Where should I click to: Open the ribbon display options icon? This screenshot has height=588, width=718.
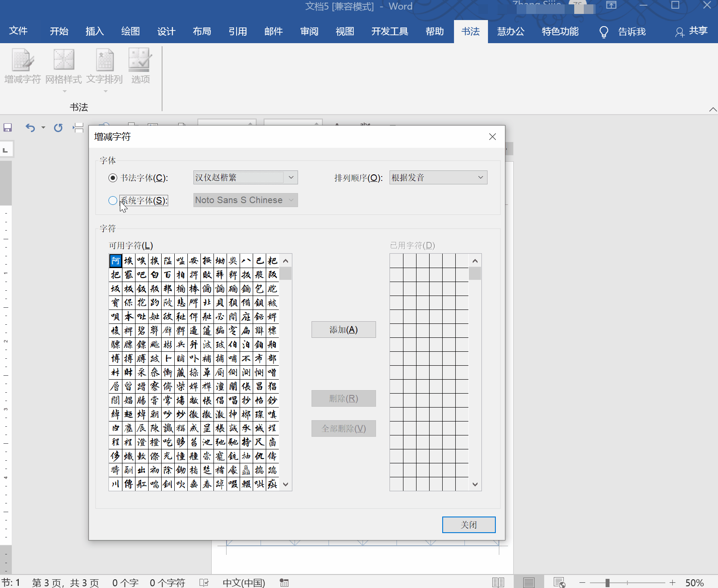(611, 5)
